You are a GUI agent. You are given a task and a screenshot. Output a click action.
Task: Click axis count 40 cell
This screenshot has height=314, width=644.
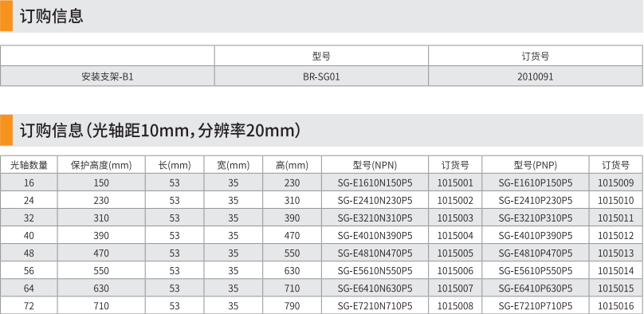(29, 236)
